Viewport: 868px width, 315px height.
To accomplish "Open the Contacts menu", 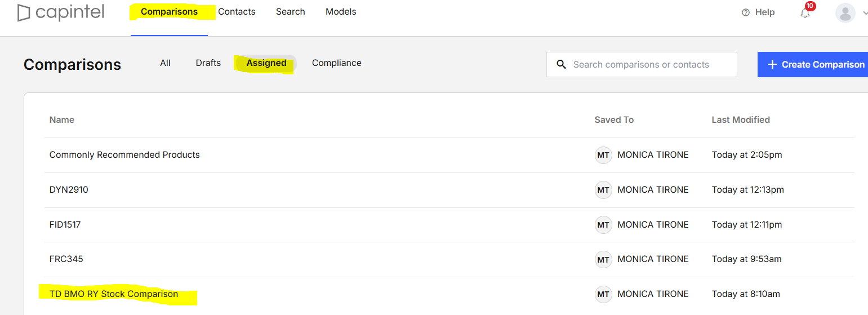I will (x=237, y=12).
